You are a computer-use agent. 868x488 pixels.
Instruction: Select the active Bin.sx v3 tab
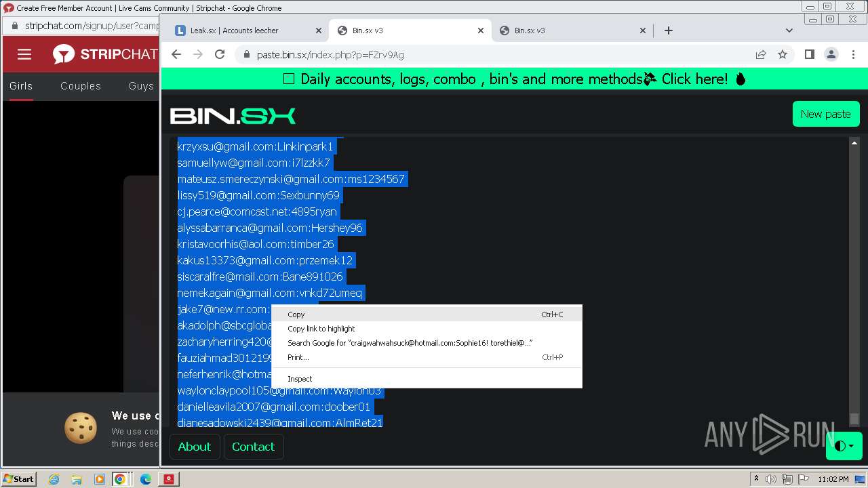pos(410,30)
